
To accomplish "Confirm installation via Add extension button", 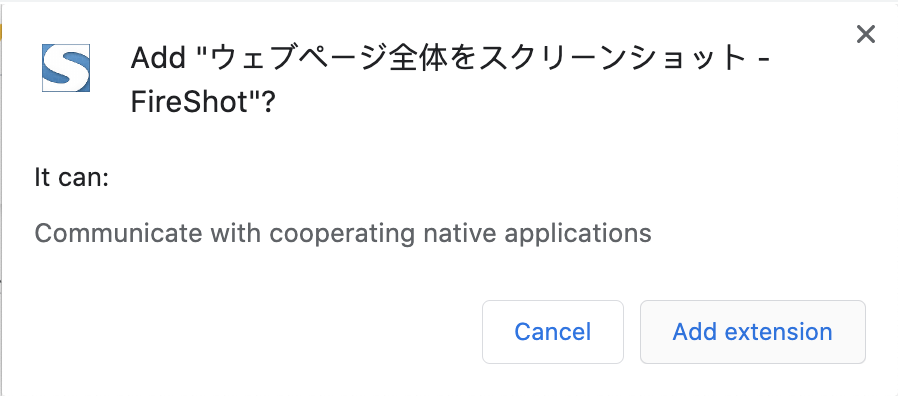I will coord(753,332).
